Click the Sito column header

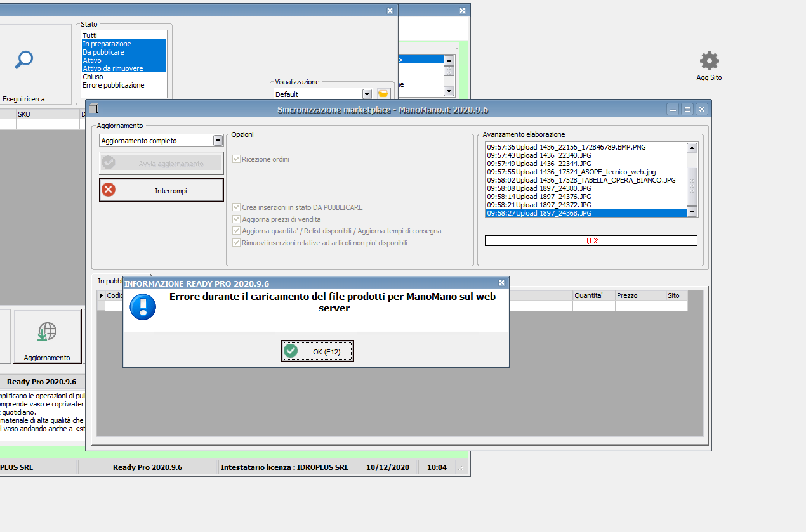tap(677, 295)
